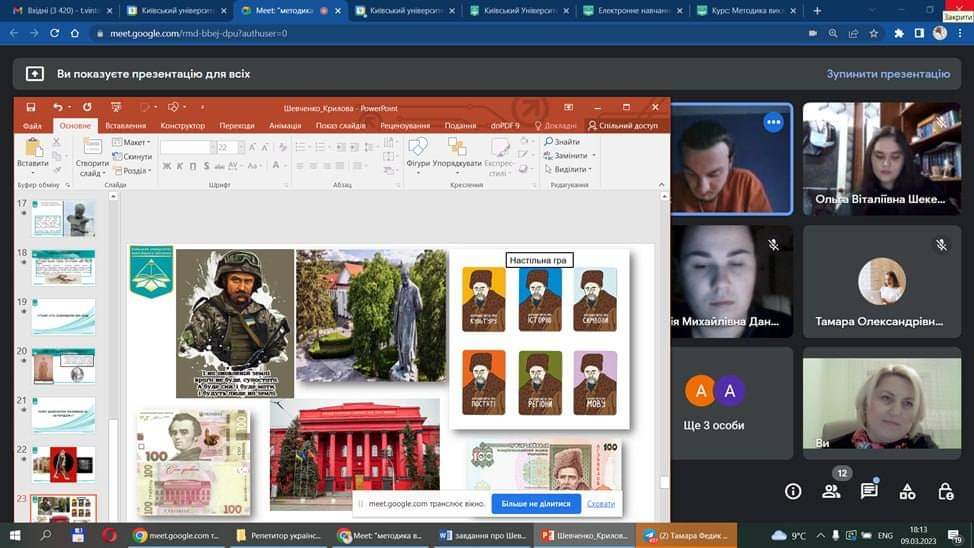This screenshot has height=548, width=974.
Task: Open the meeting details info icon
Action: (793, 491)
